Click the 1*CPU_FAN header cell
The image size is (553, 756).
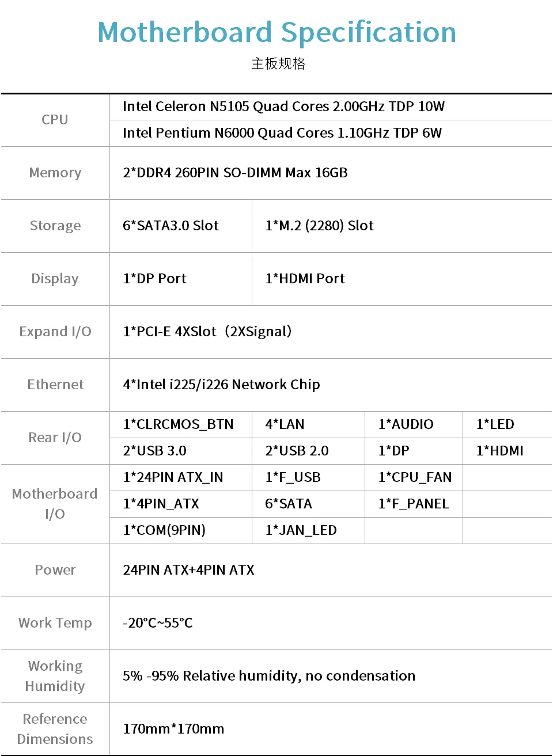[x=415, y=477]
